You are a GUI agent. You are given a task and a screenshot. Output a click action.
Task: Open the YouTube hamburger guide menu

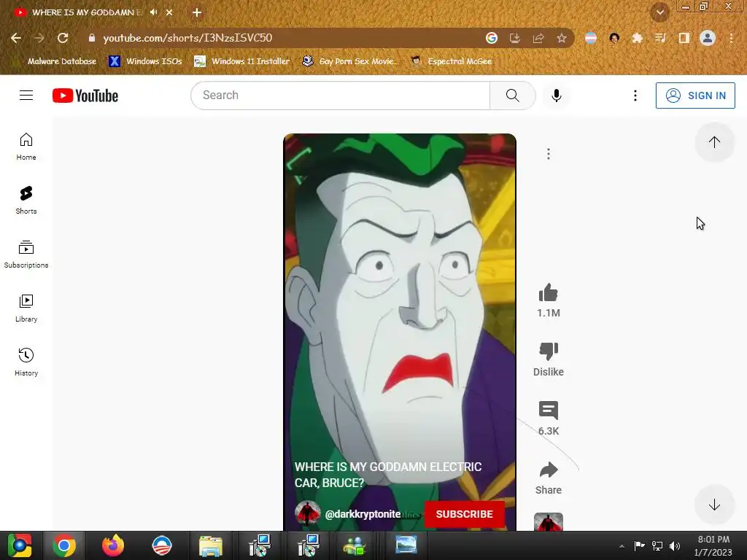26,96
